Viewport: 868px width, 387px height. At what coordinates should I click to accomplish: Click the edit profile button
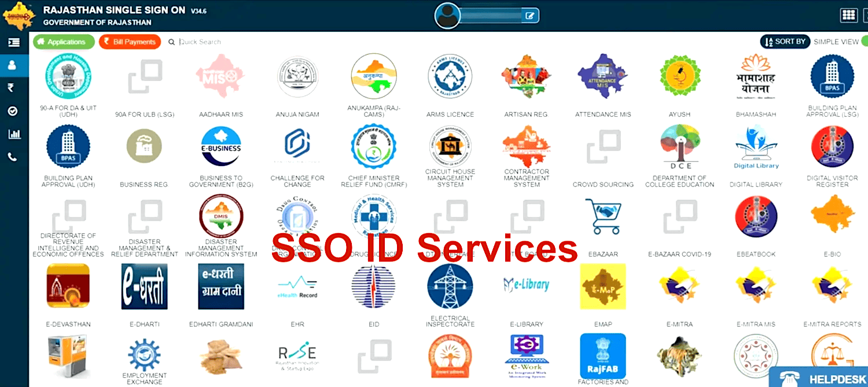click(529, 16)
